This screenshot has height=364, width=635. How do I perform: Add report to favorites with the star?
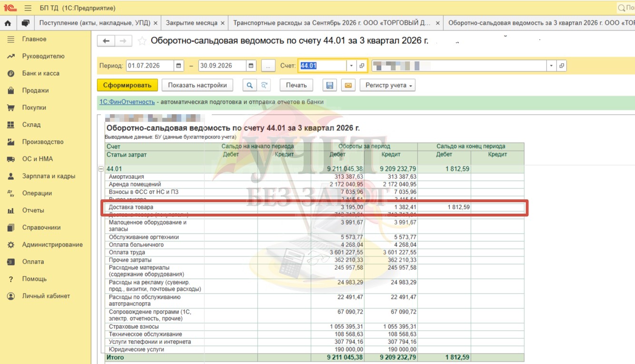[x=141, y=41]
